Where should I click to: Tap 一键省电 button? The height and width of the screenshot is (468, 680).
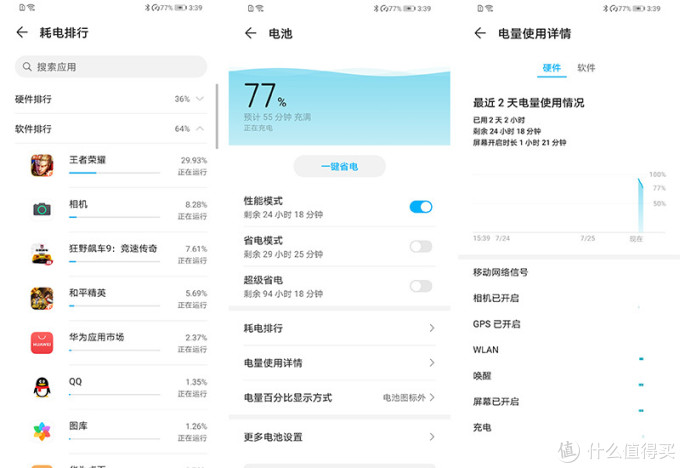pos(339,166)
